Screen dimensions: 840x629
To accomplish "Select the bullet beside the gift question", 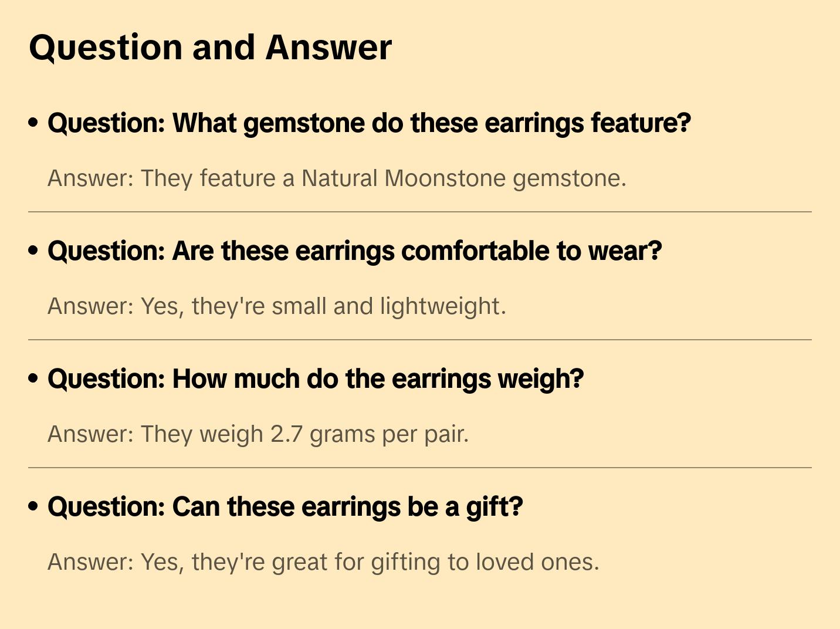I will click(x=33, y=506).
